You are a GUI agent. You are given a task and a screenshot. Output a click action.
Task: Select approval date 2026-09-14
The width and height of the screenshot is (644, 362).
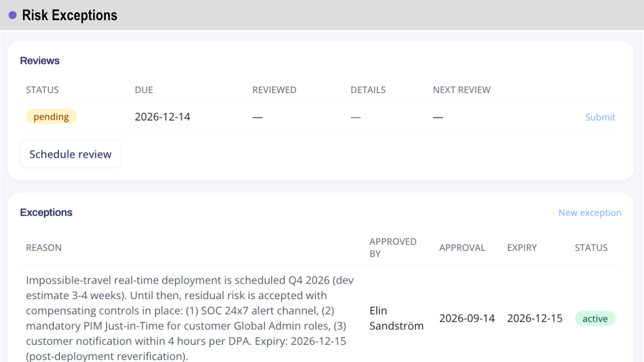[467, 318]
